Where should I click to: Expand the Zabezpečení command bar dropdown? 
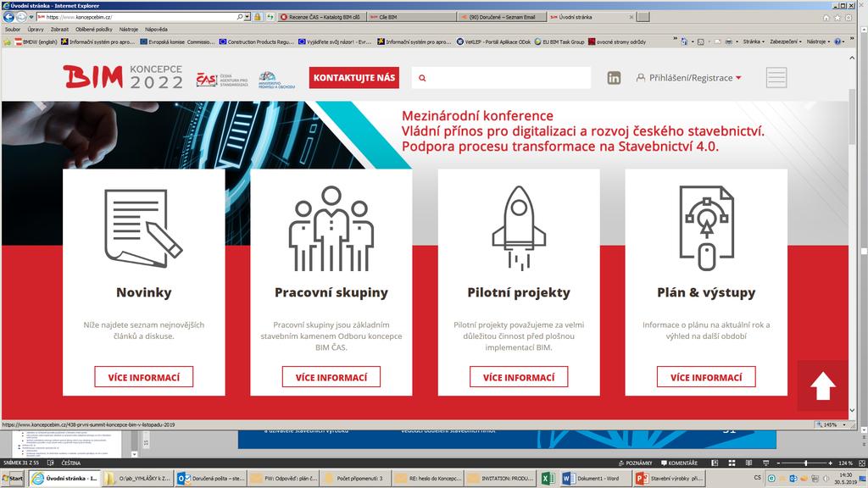point(785,42)
